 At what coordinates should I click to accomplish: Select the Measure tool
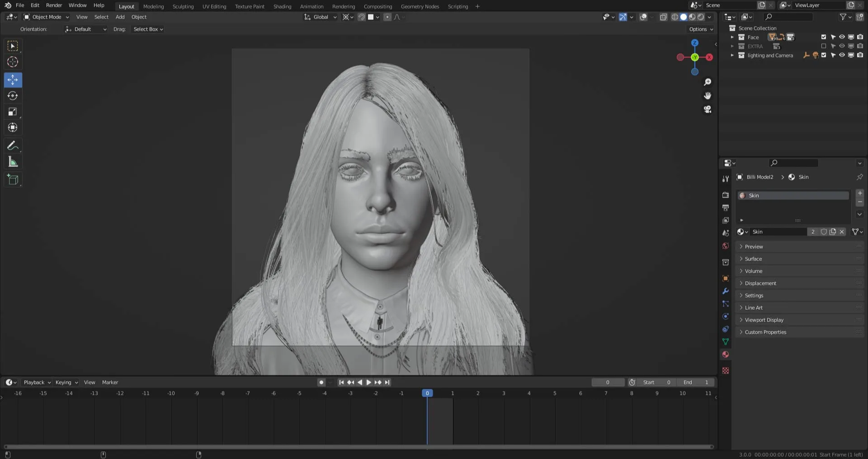pos(13,162)
